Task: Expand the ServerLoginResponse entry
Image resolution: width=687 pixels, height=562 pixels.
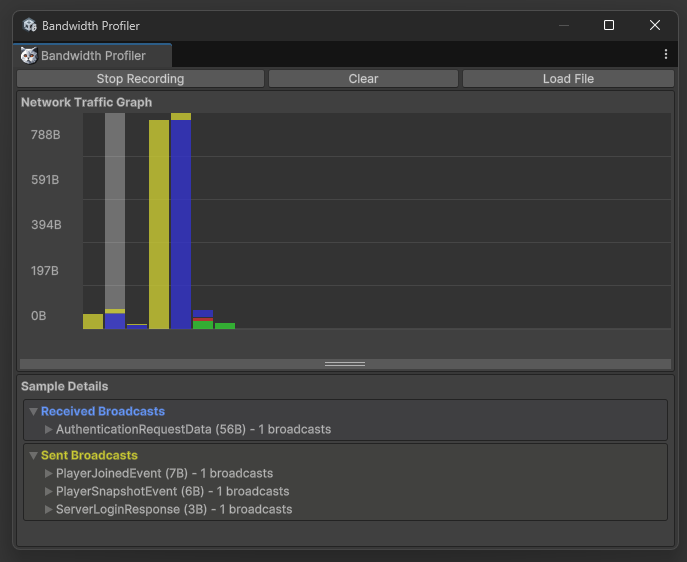Action: pos(48,509)
